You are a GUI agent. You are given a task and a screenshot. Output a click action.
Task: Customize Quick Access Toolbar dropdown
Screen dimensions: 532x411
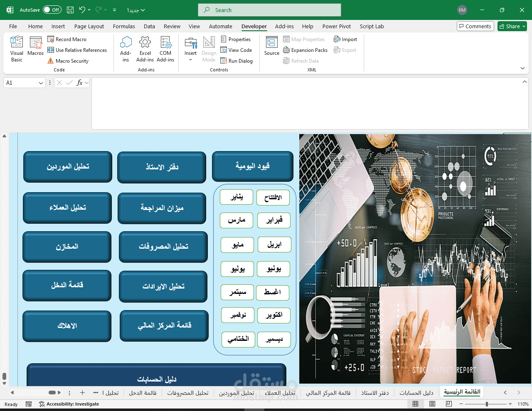114,10
